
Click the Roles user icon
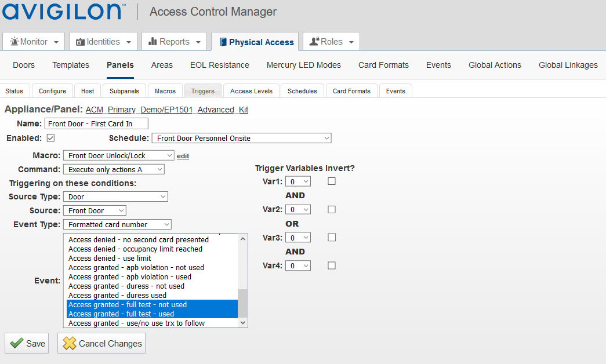(x=314, y=42)
